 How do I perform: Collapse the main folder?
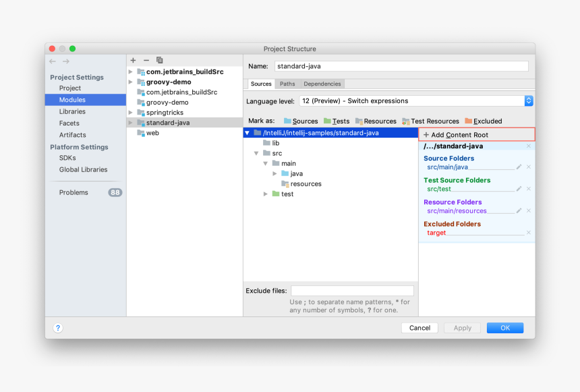(x=266, y=163)
